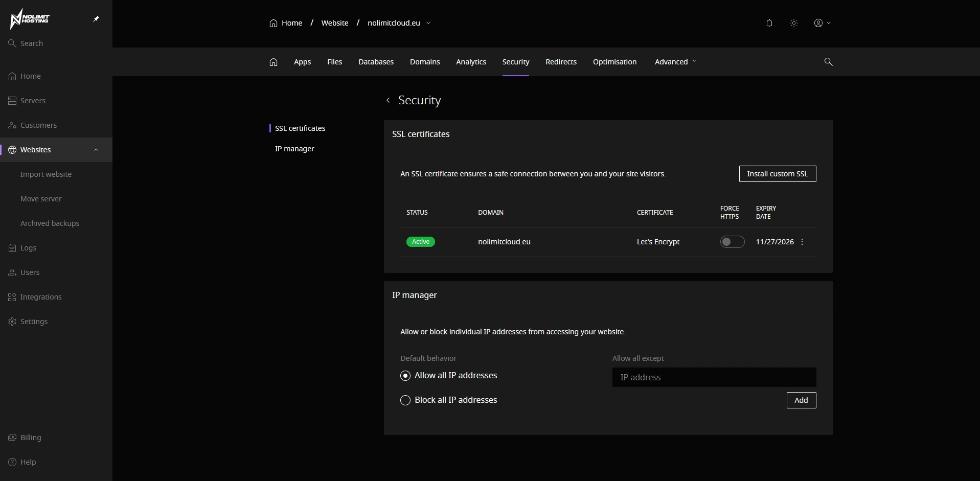Click Install custom SSL button

[x=777, y=174]
